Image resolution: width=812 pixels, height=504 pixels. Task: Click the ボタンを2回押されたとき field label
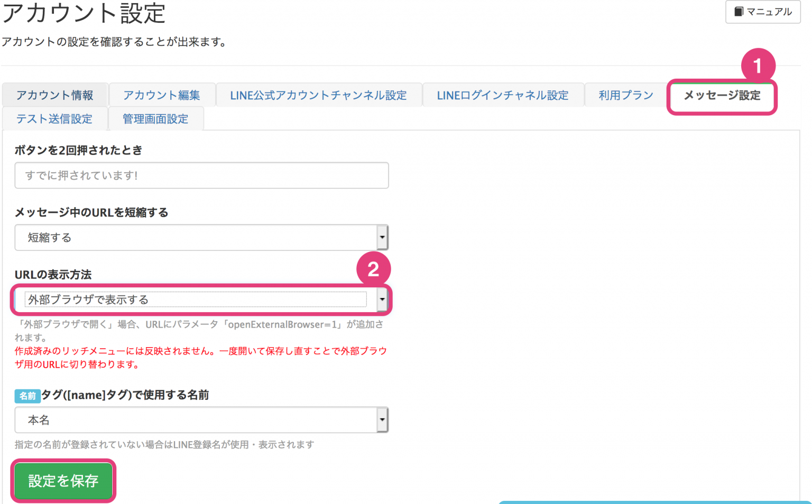(x=78, y=150)
